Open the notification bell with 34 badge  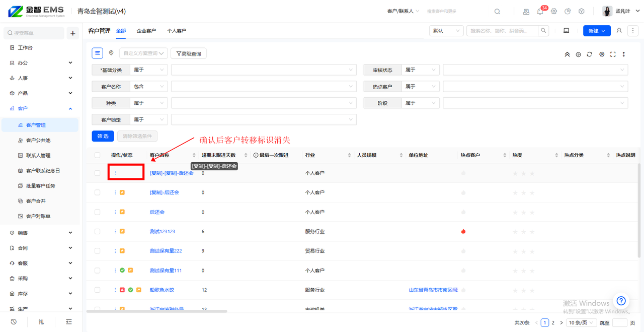click(540, 12)
